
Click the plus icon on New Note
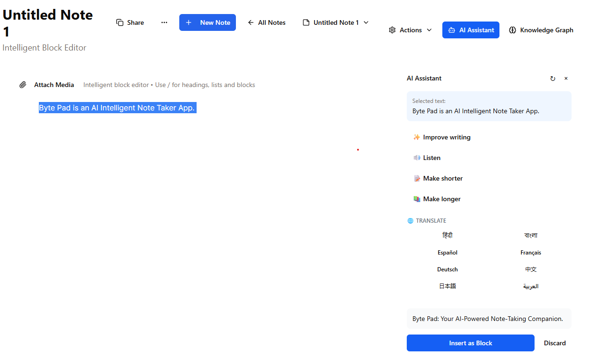(x=189, y=22)
